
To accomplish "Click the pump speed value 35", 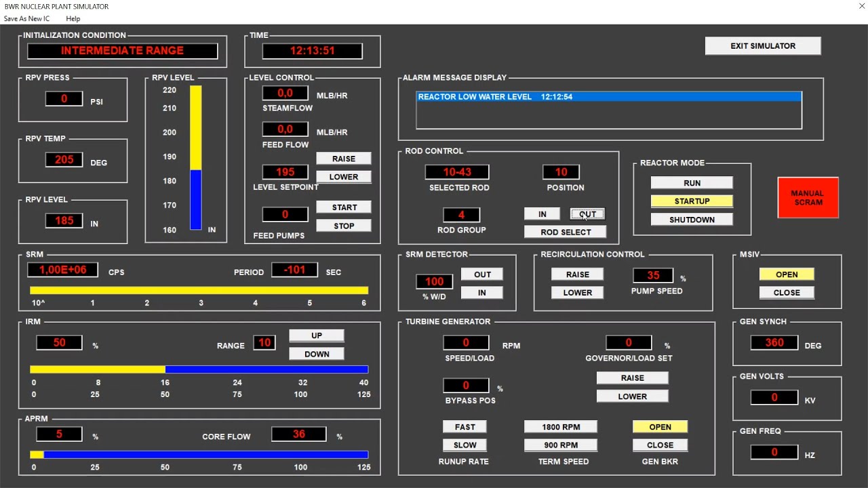I will pos(653,276).
